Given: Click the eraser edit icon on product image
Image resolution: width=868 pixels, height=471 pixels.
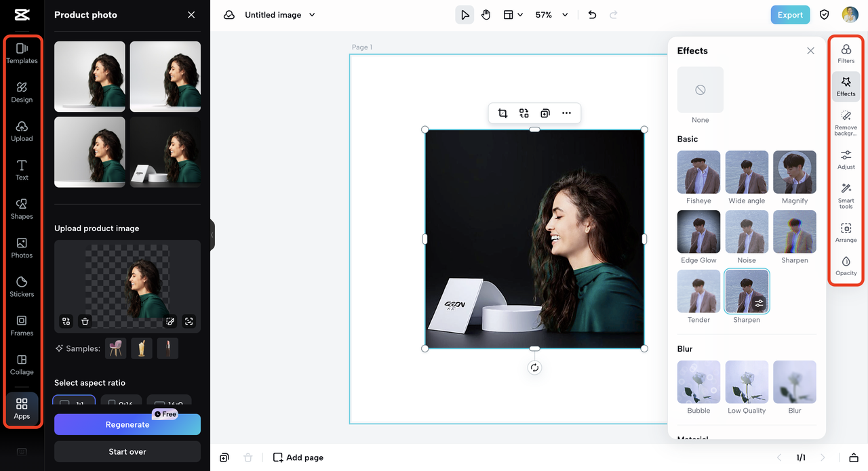Looking at the screenshot, I should click(170, 321).
